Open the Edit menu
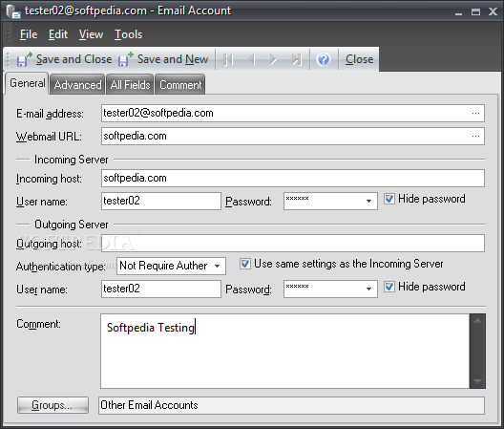This screenshot has width=504, height=429. pyautogui.click(x=58, y=34)
